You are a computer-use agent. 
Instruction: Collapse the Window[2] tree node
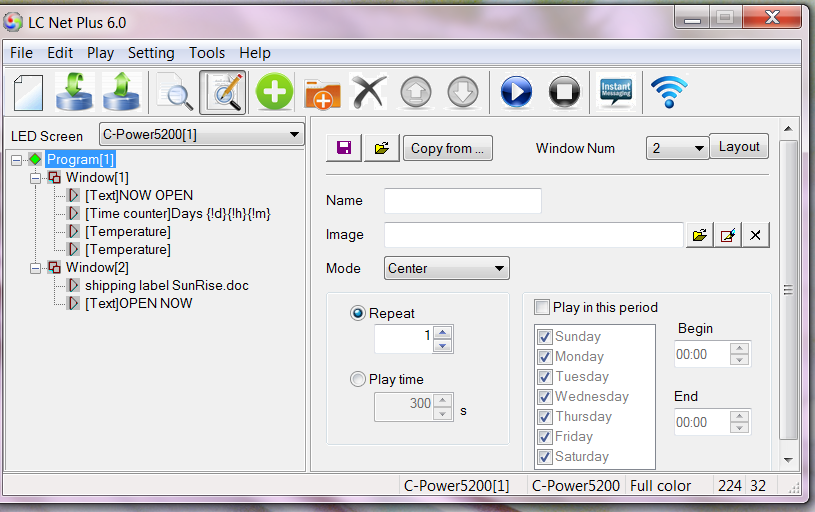pyautogui.click(x=35, y=268)
